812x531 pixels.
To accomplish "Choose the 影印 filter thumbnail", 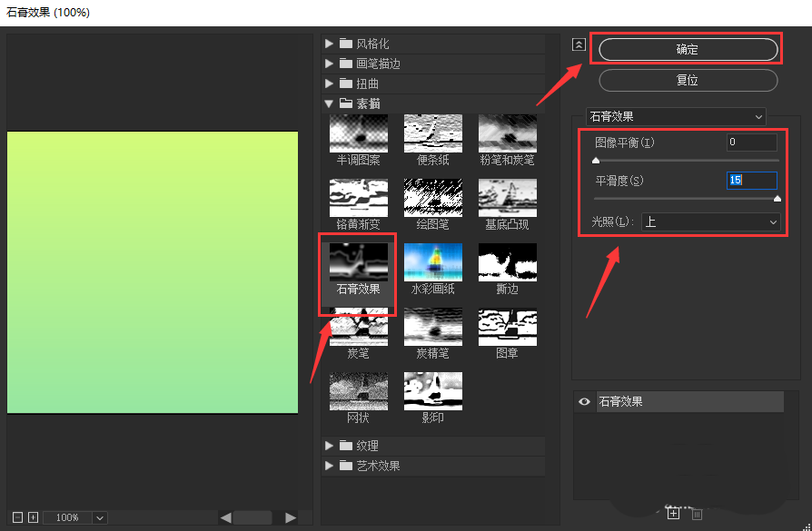I will 433,391.
